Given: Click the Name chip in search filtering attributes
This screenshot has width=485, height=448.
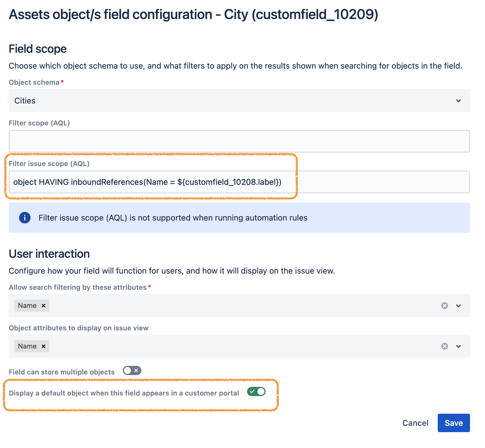Looking at the screenshot, I should pos(27,306).
